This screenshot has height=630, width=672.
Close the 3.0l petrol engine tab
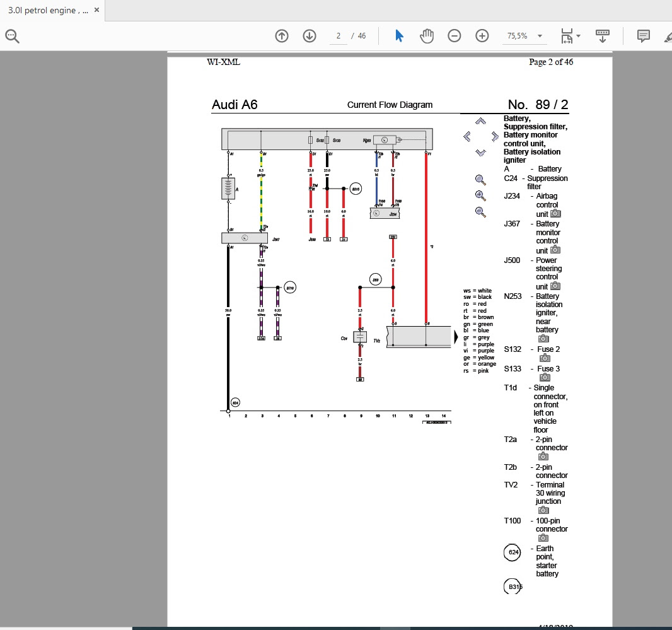pos(96,10)
